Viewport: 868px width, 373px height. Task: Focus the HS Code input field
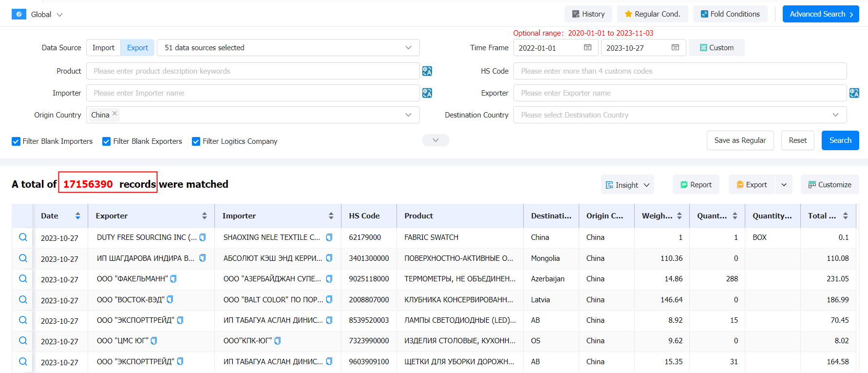[x=680, y=71]
